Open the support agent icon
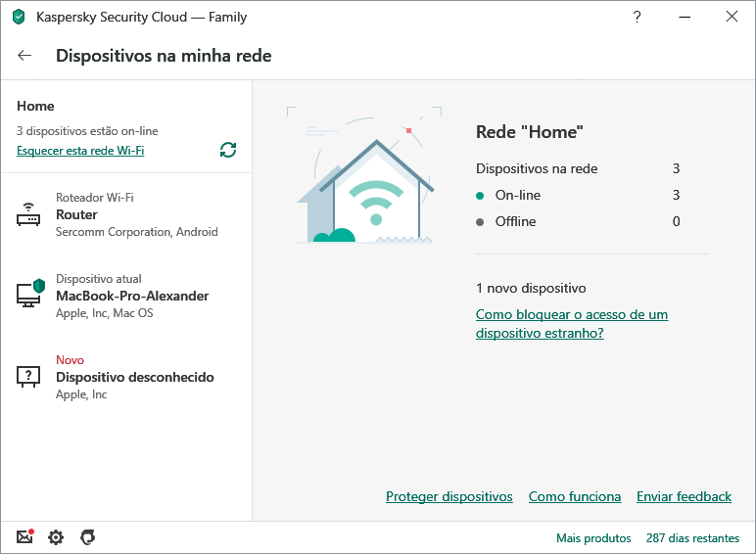Image resolution: width=756 pixels, height=554 pixels. [87, 537]
